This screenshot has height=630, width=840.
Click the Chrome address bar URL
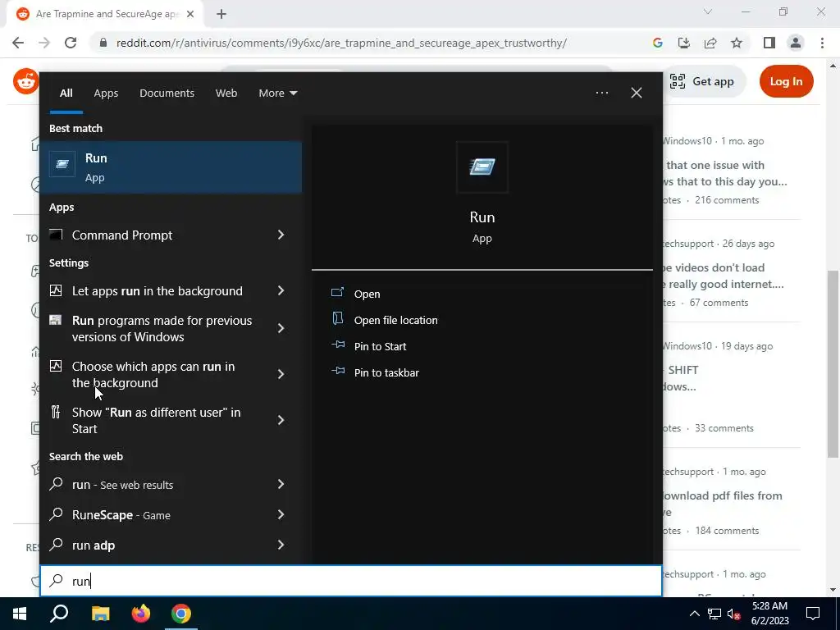tap(341, 43)
